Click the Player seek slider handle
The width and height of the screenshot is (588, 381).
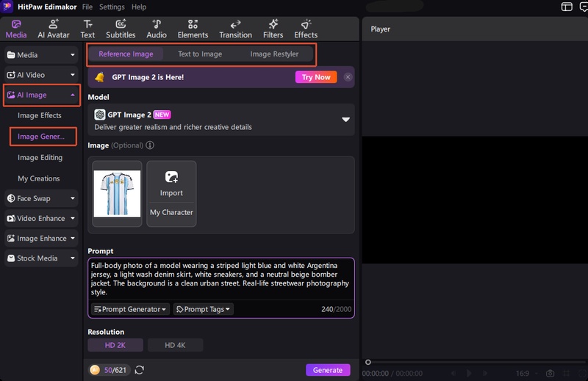(368, 362)
